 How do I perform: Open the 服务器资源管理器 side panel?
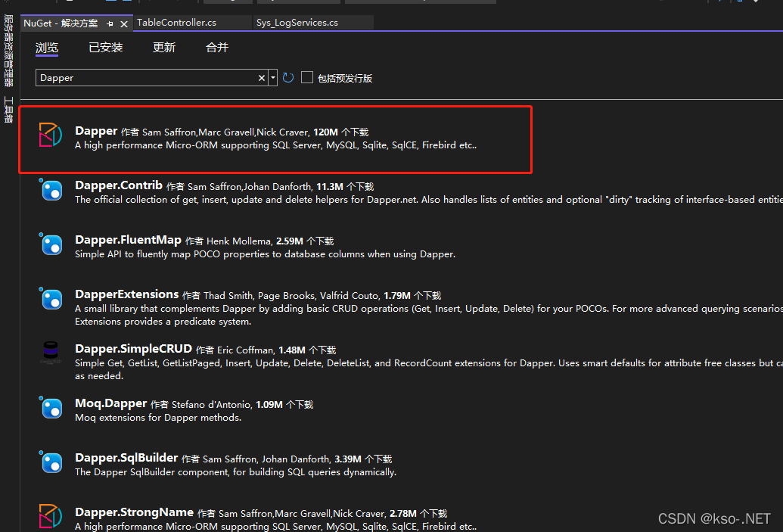pyautogui.click(x=8, y=50)
